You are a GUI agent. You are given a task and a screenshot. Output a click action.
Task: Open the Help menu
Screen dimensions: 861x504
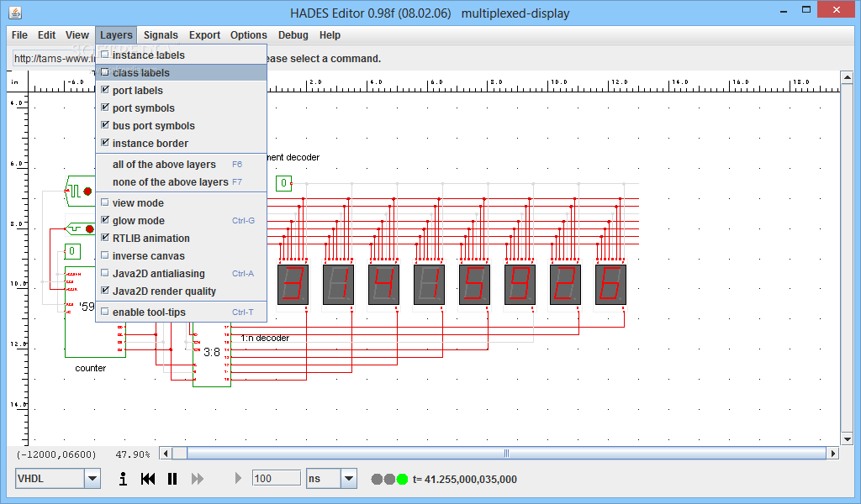[330, 35]
